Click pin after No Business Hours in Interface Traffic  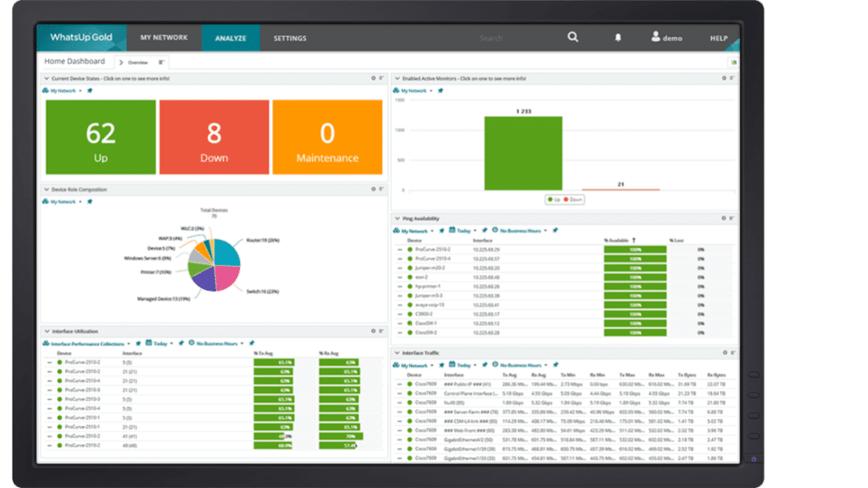[556, 364]
